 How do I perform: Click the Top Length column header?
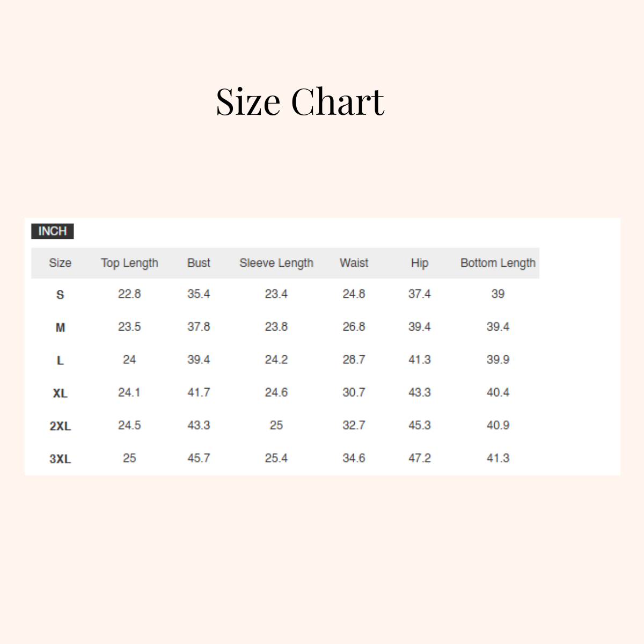tap(129, 263)
